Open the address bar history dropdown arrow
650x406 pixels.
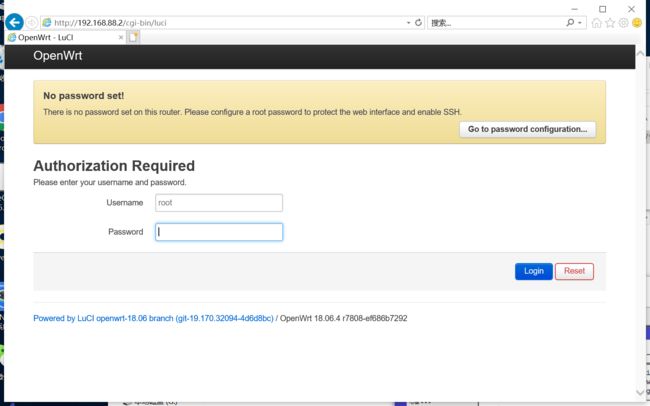408,23
